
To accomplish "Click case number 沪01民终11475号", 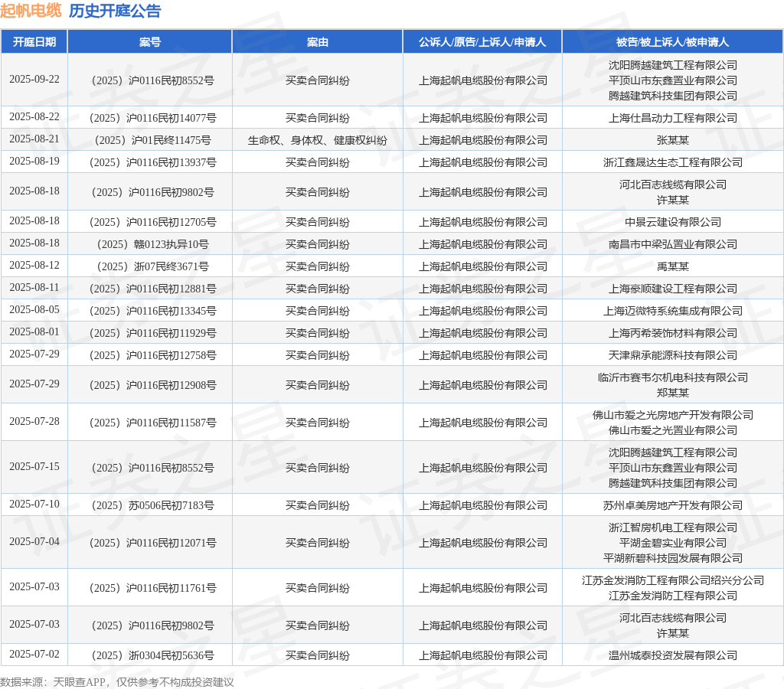I will (x=152, y=140).
